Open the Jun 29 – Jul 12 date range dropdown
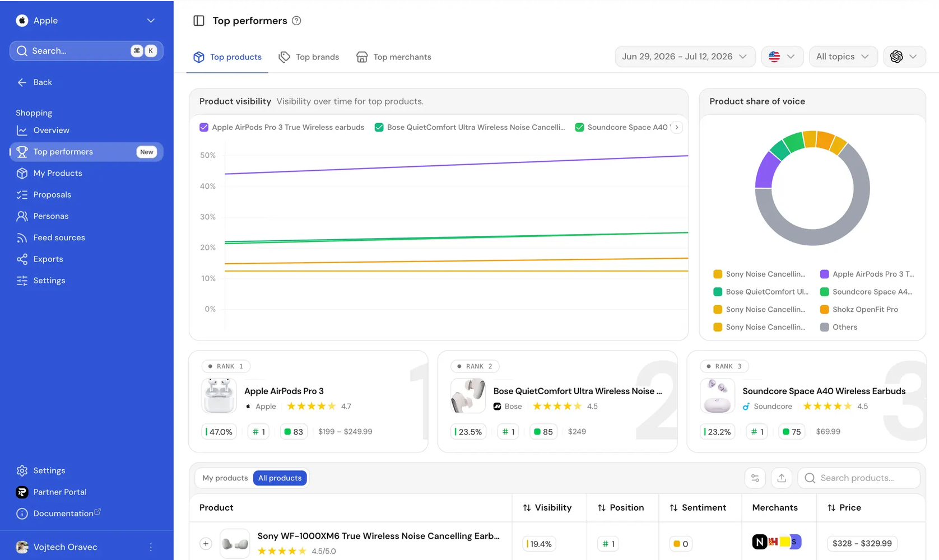 pyautogui.click(x=685, y=57)
